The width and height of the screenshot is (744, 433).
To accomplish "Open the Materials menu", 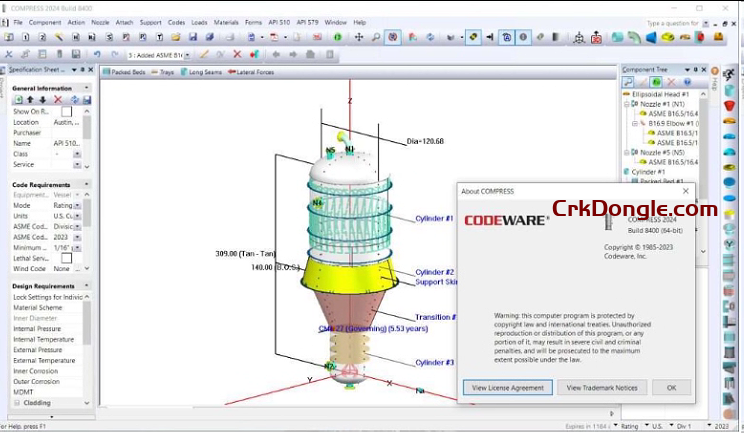I will coord(226,22).
